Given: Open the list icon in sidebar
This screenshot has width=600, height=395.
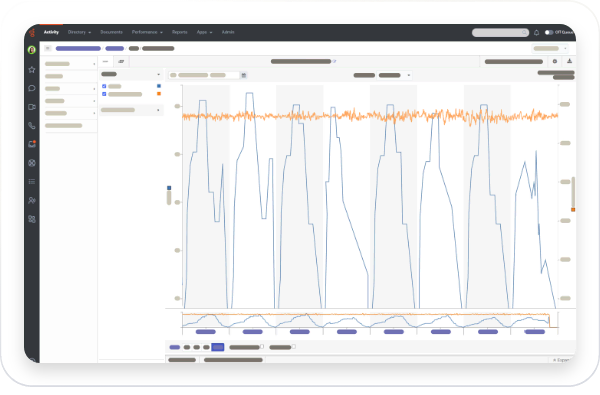Looking at the screenshot, I should 32,182.
